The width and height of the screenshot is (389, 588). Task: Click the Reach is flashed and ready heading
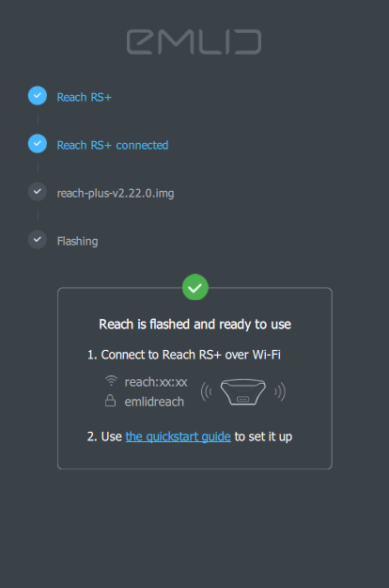click(195, 324)
